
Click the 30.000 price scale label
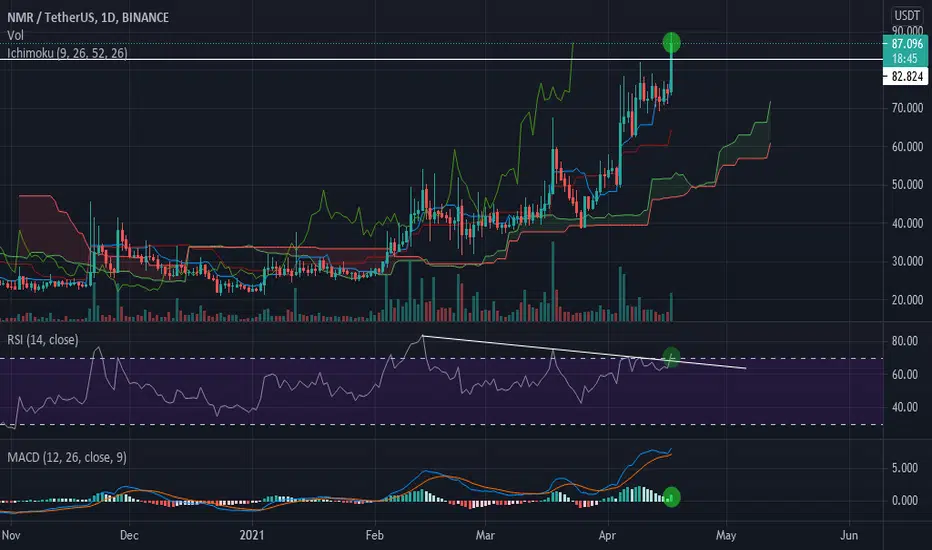point(907,261)
